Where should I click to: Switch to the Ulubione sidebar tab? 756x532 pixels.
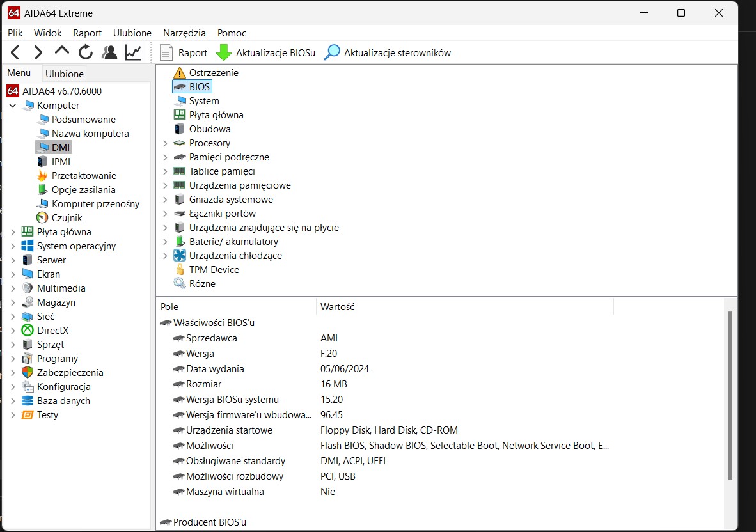tap(65, 74)
